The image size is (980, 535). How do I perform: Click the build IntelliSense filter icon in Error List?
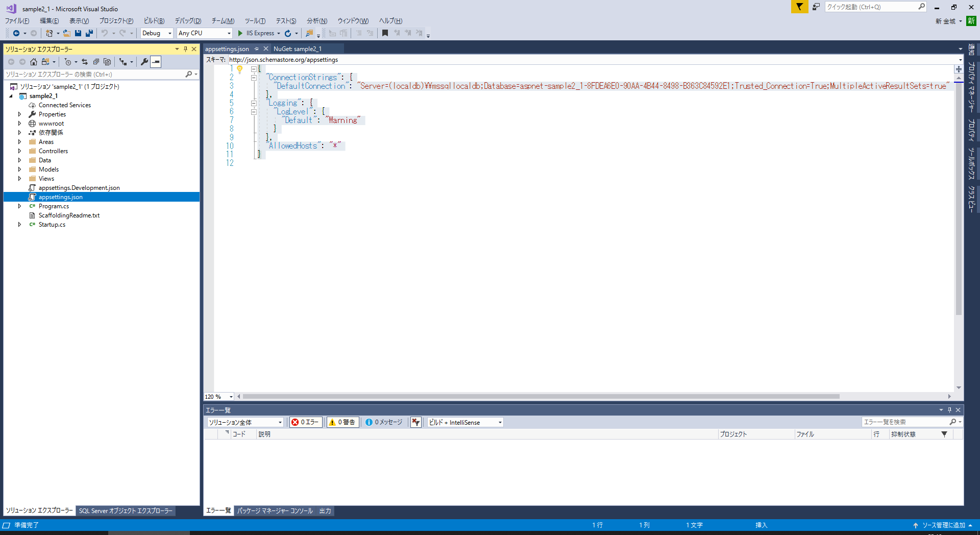[416, 422]
